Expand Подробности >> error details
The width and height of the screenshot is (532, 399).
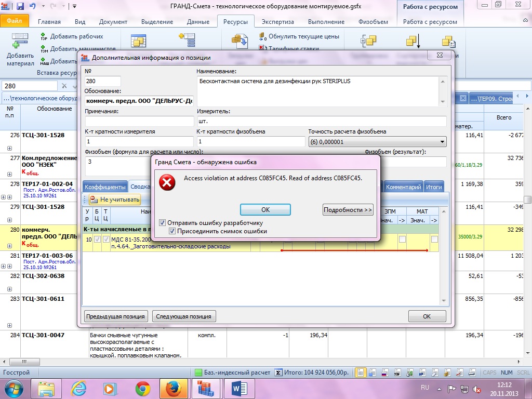[348, 210]
